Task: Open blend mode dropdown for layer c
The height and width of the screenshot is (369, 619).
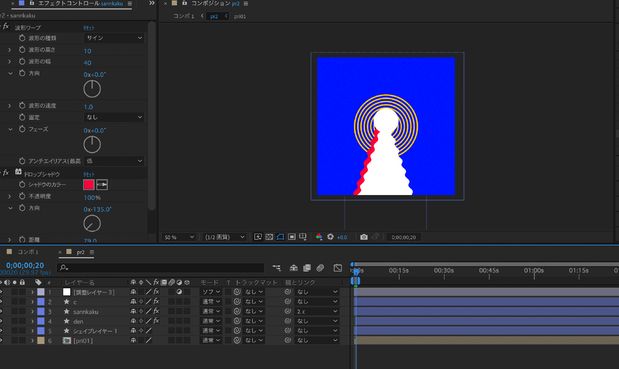Action: (211, 302)
